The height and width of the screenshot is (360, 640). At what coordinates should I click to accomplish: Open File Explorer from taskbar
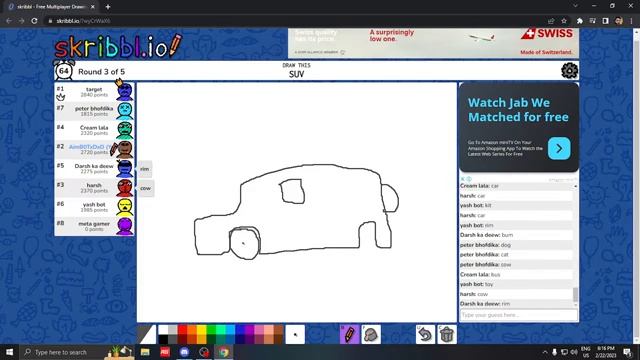145,352
